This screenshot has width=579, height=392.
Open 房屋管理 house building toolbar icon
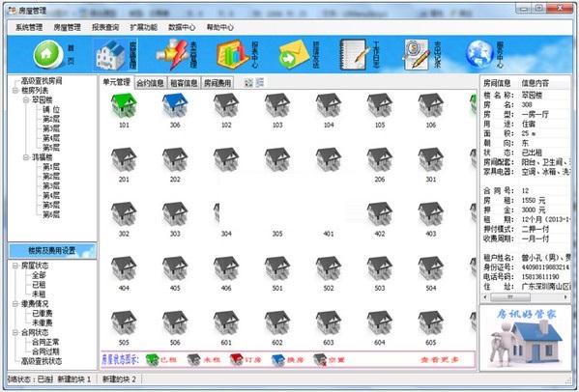(x=110, y=55)
